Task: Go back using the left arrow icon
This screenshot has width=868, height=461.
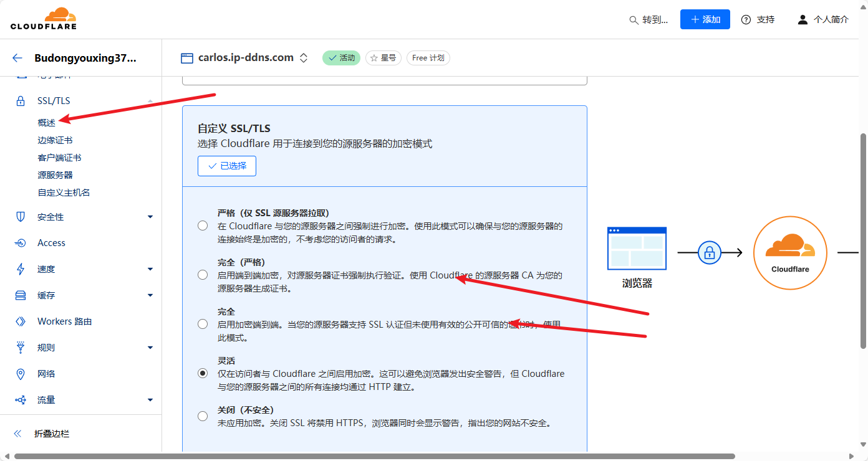Action: pos(17,58)
